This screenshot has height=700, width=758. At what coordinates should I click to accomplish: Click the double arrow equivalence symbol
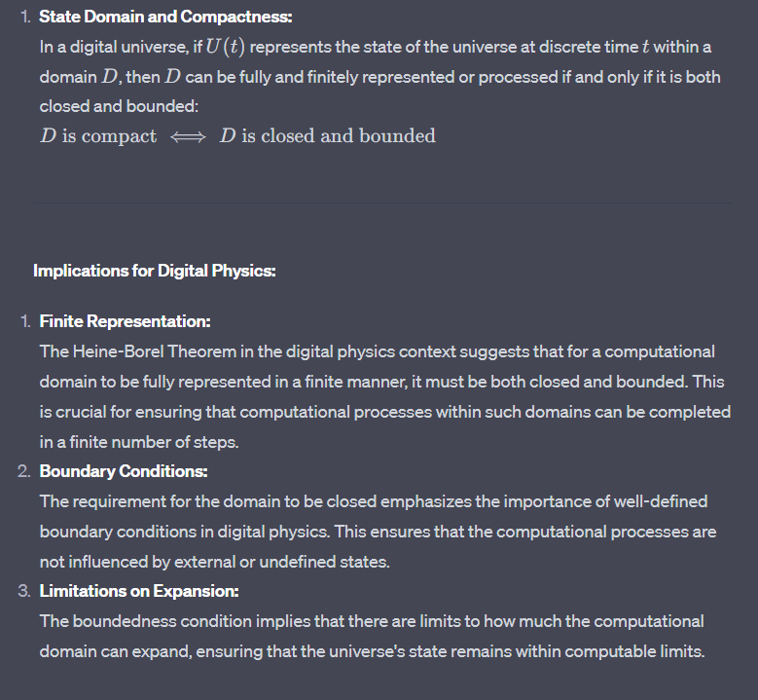tap(188, 136)
